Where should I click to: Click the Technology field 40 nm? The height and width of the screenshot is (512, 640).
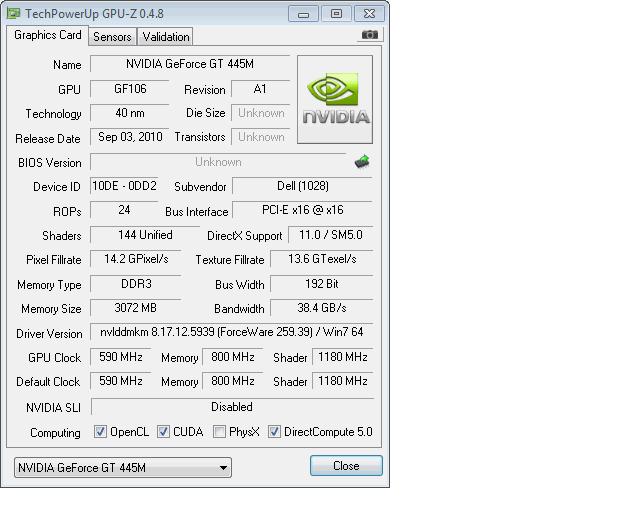130,113
